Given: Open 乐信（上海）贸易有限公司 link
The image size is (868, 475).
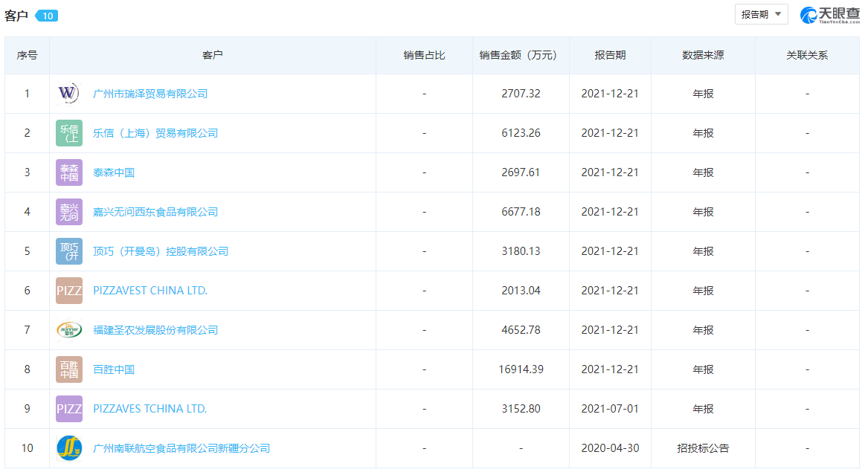Looking at the screenshot, I should pyautogui.click(x=155, y=133).
